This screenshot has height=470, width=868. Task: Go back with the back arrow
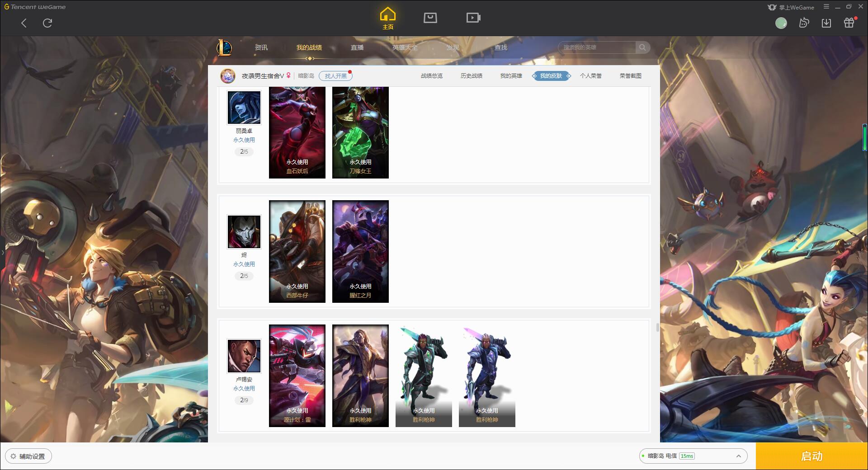pos(24,23)
